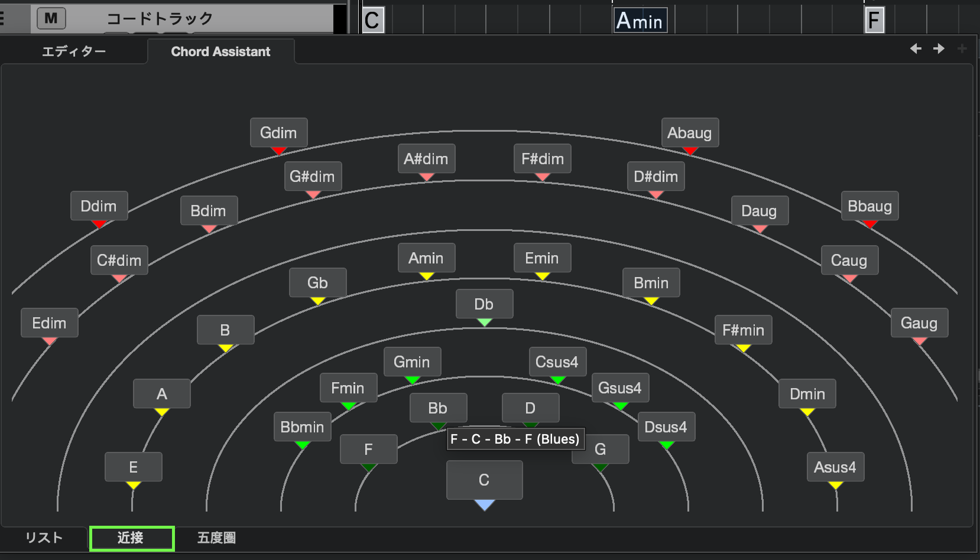Switch to リスト view mode
This screenshot has height=560, width=980.
point(44,538)
